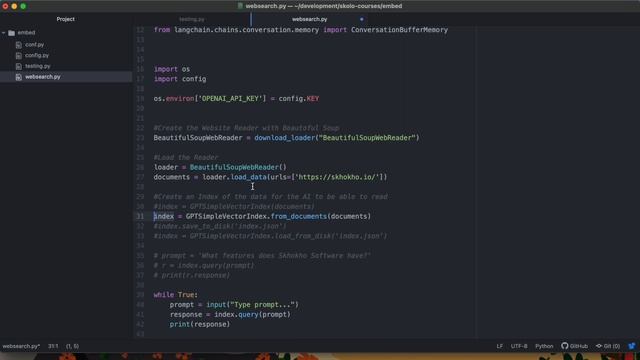Click the embed folder icon
The width and height of the screenshot is (640, 360).
(11, 33)
